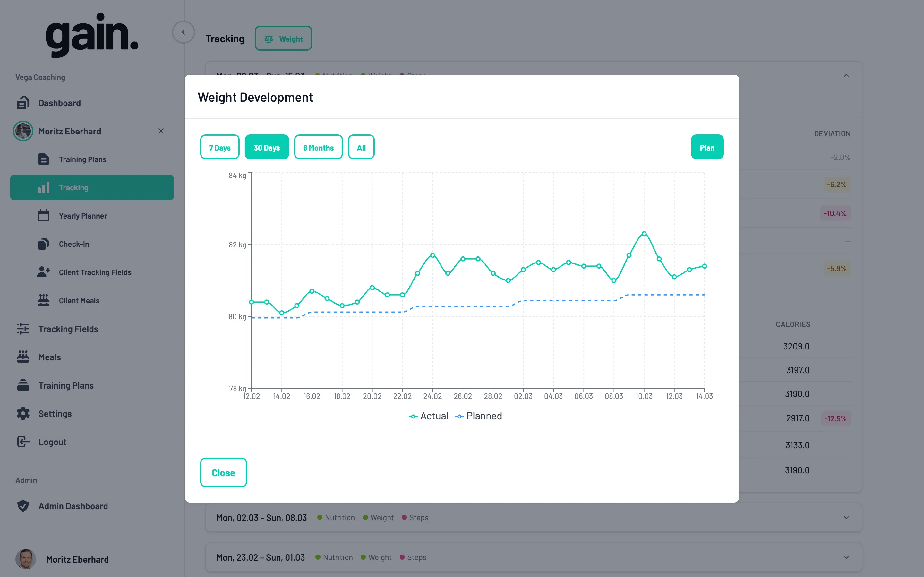Collapse the sidebar with the back chevron
The height and width of the screenshot is (577, 924).
point(184,32)
